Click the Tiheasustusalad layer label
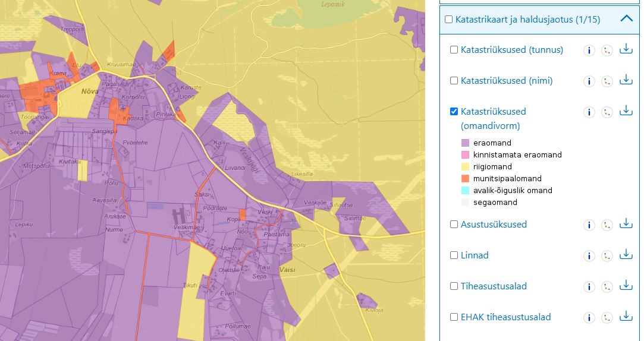This screenshot has height=341, width=644. tap(494, 286)
